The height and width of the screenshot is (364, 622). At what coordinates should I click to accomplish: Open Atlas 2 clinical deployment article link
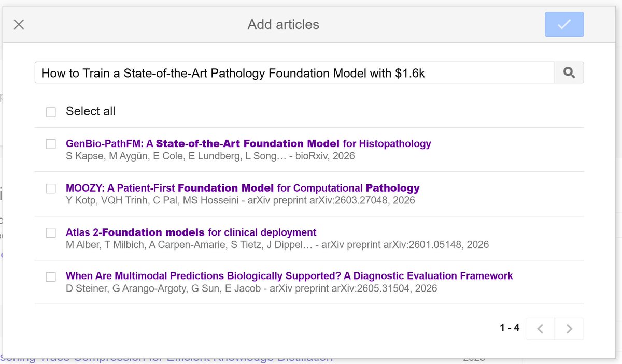[x=191, y=232]
